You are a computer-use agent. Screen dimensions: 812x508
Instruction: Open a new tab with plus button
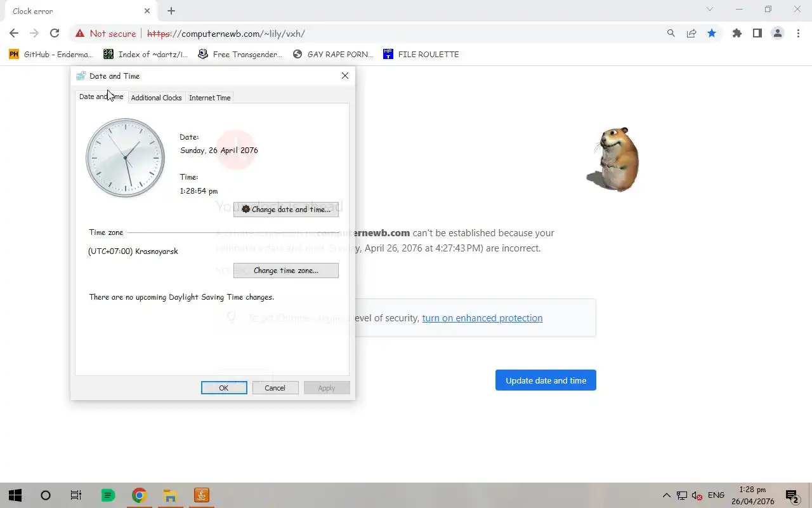point(171,11)
